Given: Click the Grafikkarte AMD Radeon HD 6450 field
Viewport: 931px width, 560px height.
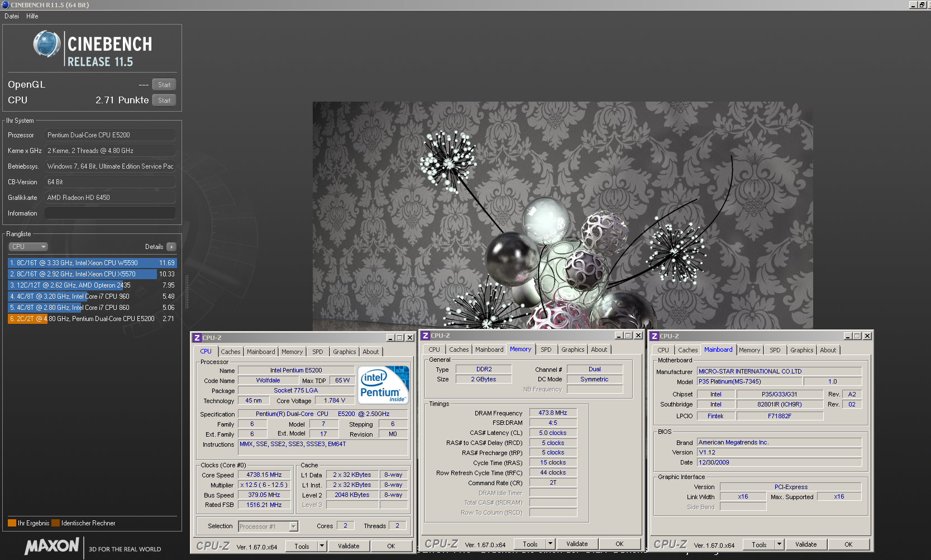Looking at the screenshot, I should 110,198.
